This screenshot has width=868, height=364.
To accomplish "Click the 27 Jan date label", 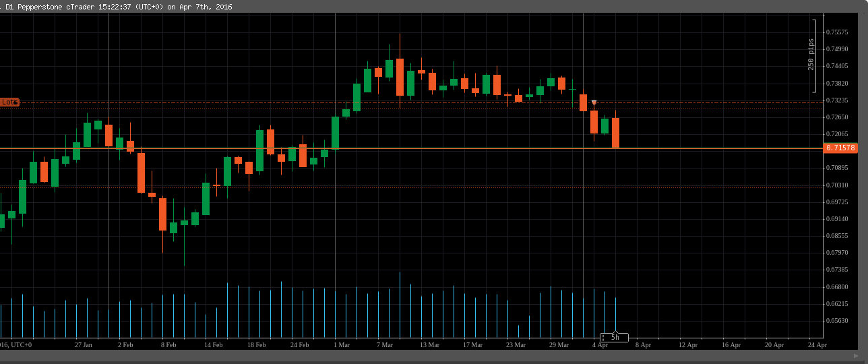I will pos(84,344).
